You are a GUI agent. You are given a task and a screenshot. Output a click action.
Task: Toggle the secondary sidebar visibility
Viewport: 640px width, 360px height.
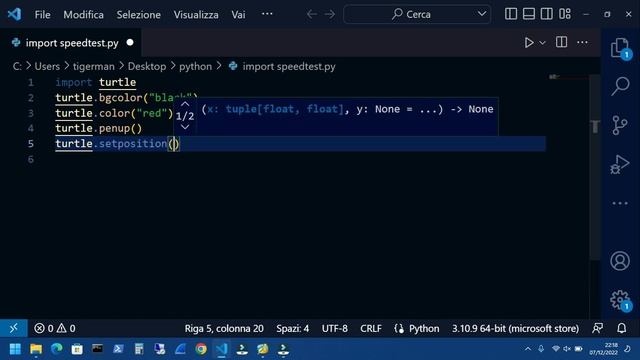547,14
